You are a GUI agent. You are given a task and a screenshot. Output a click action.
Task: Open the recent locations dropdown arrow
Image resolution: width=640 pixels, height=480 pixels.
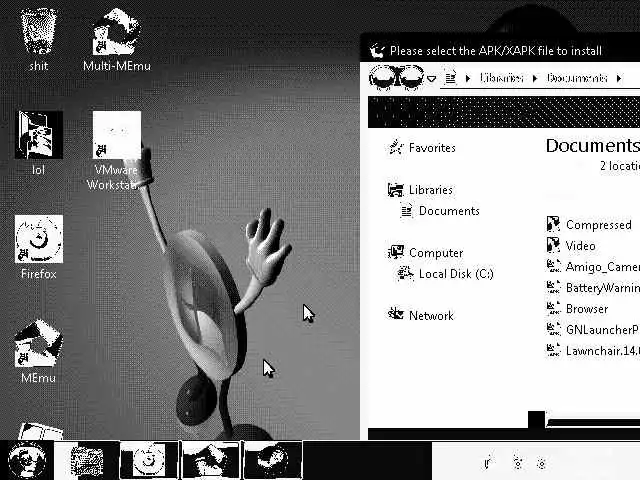click(432, 78)
